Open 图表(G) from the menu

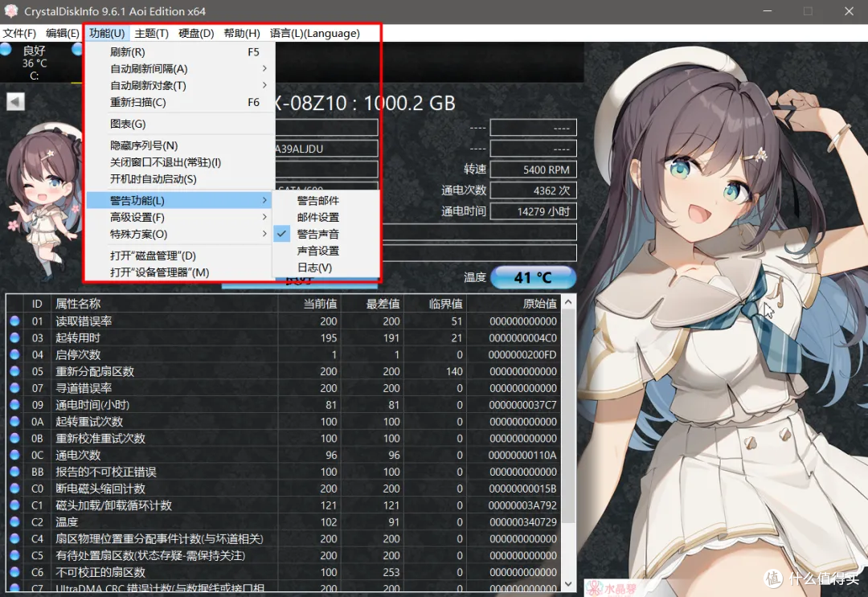click(x=181, y=124)
